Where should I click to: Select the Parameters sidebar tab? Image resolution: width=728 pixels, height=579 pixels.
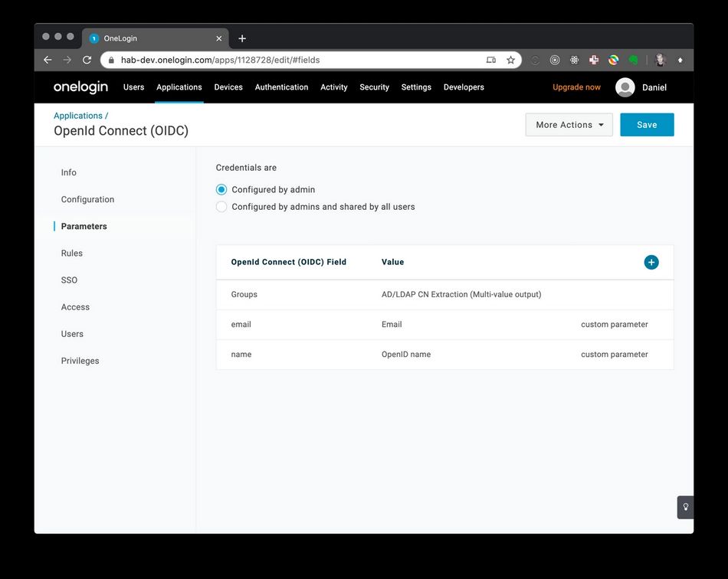84,227
